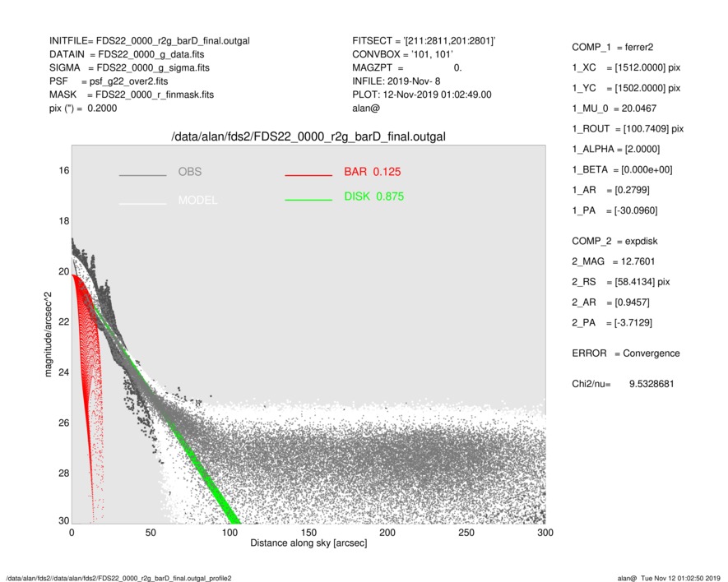
Task: Click the white MODEL legend line
Action: (x=142, y=203)
